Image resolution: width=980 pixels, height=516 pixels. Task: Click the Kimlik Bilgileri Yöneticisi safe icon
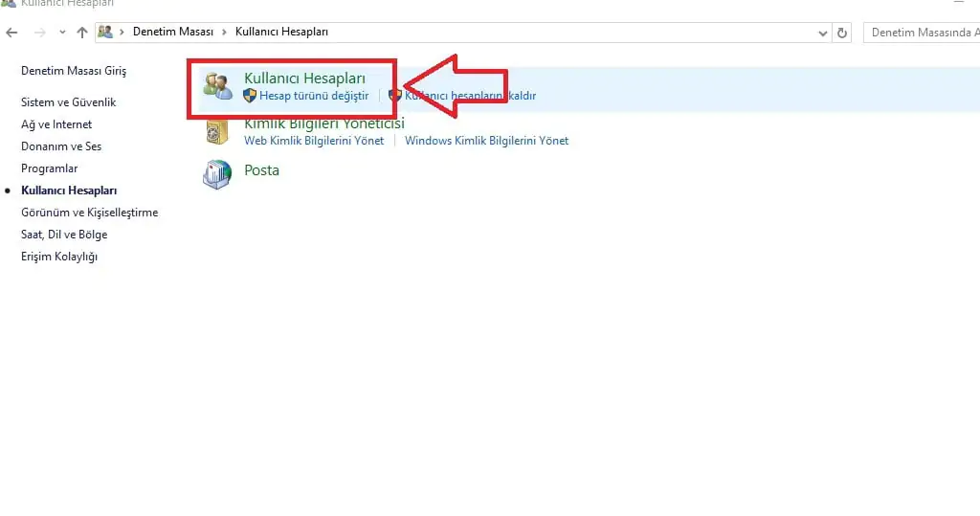tap(217, 131)
